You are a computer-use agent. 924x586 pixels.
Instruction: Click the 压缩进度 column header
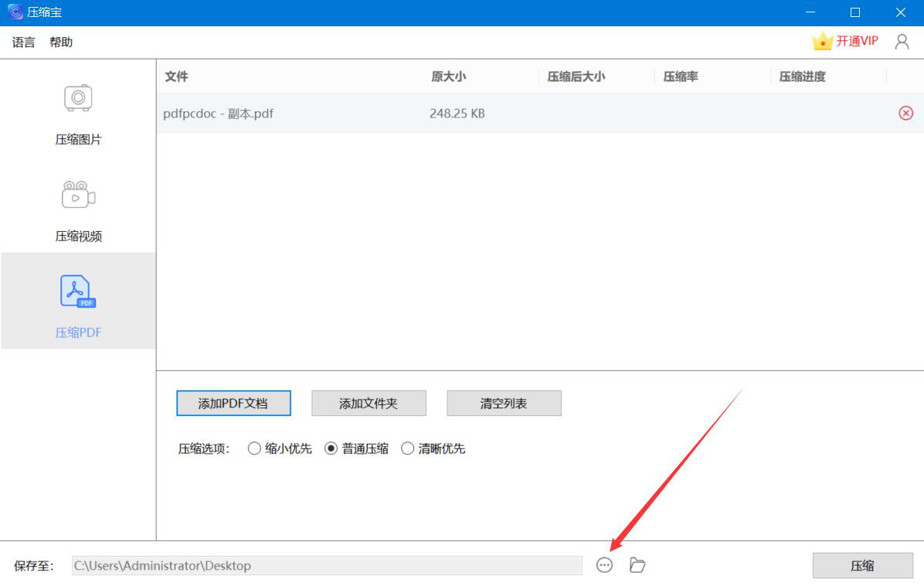pos(802,77)
